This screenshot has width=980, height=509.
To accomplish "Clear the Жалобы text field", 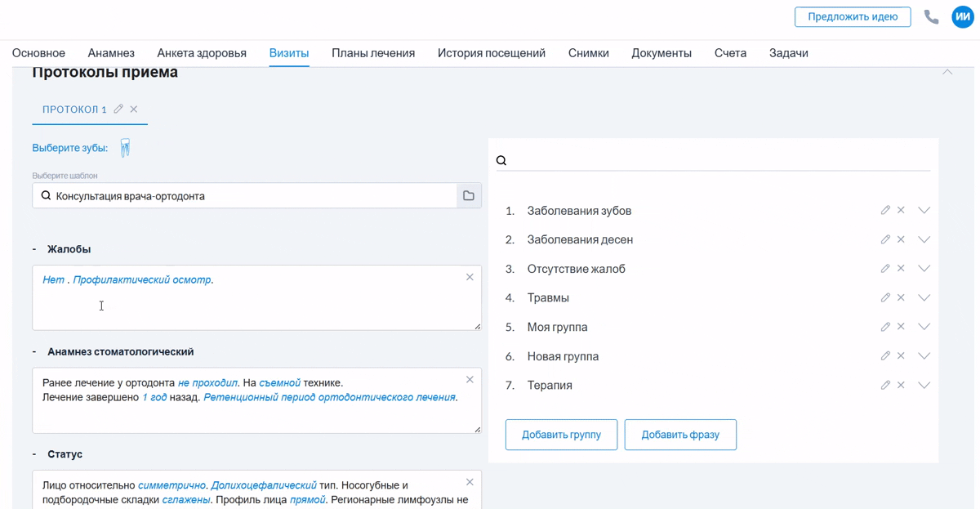I will tap(470, 277).
